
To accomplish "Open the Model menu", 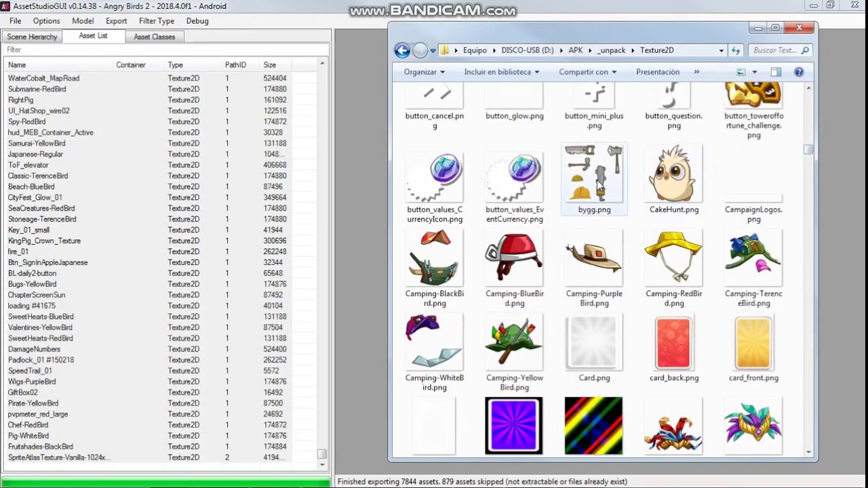I will point(83,21).
